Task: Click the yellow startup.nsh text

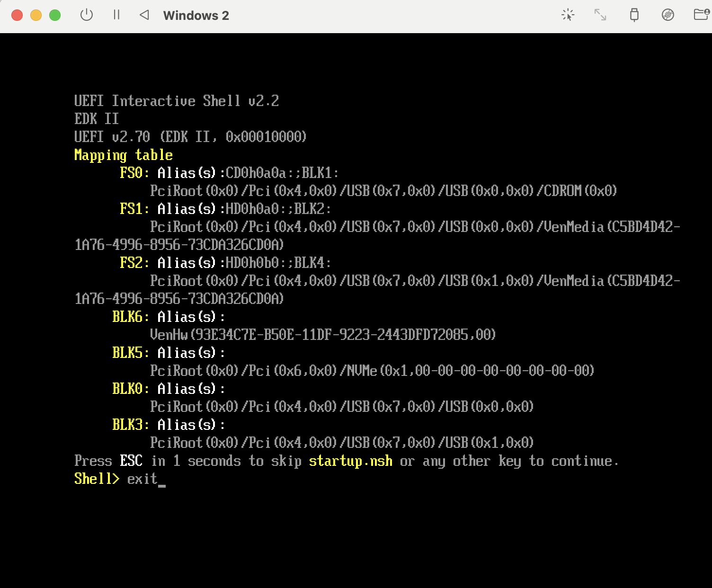Action: point(350,461)
